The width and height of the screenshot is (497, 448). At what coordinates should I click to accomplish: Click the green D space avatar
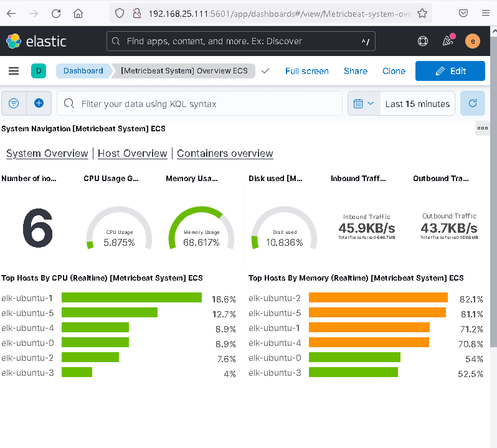(x=39, y=71)
